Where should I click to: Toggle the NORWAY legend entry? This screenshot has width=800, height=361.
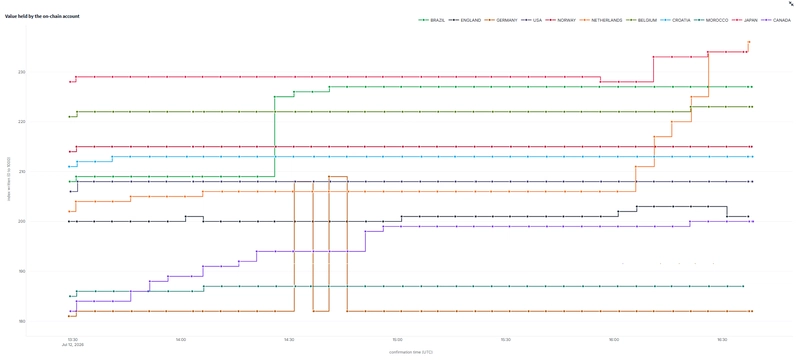[561, 20]
